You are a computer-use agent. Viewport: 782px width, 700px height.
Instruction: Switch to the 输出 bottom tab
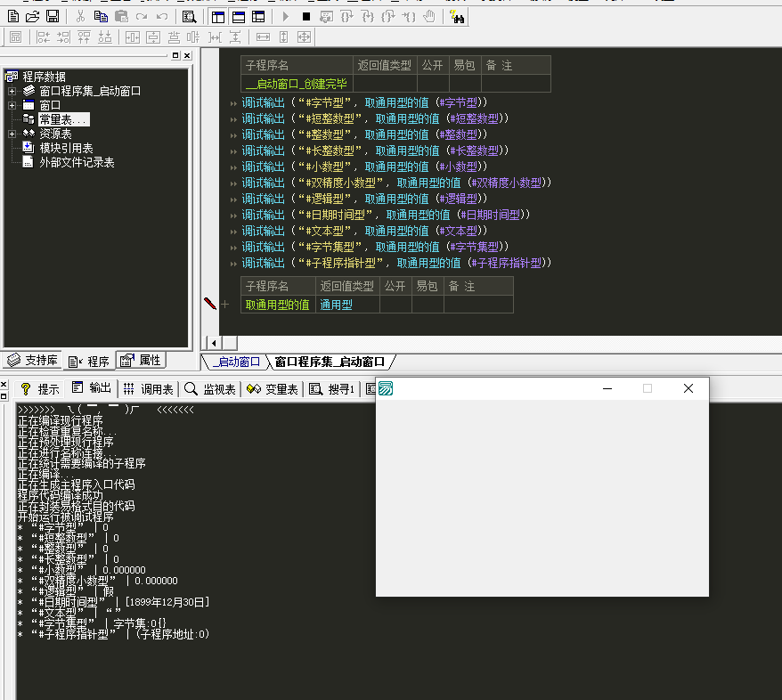pyautogui.click(x=91, y=388)
